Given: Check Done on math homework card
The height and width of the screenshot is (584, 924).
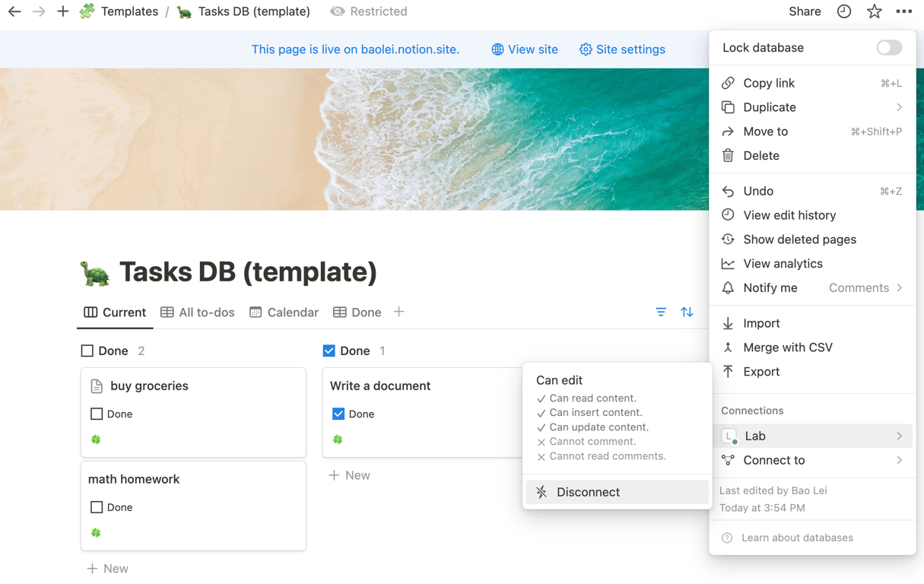Looking at the screenshot, I should (x=97, y=507).
